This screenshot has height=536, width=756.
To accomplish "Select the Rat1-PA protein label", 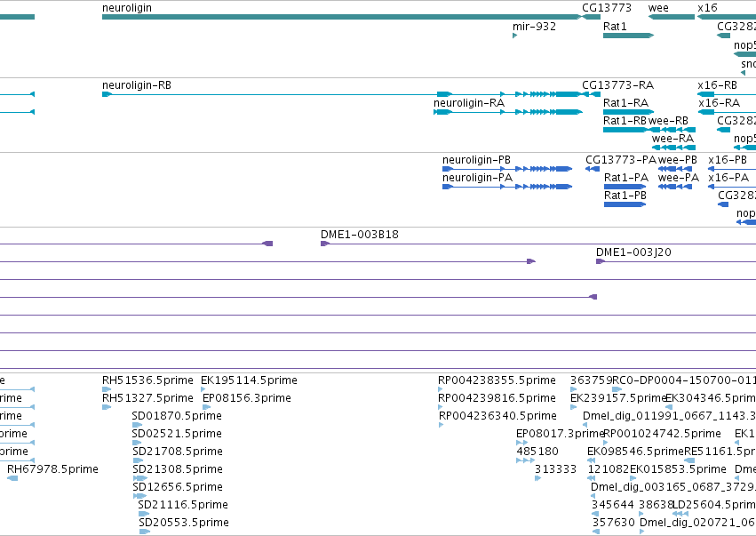I will coord(625,178).
